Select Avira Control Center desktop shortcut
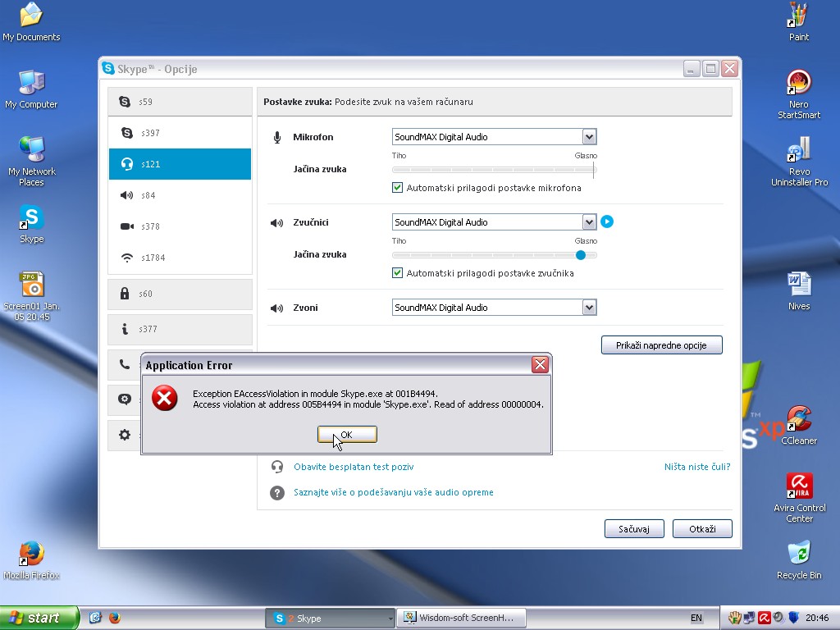840x630 pixels. tap(799, 498)
